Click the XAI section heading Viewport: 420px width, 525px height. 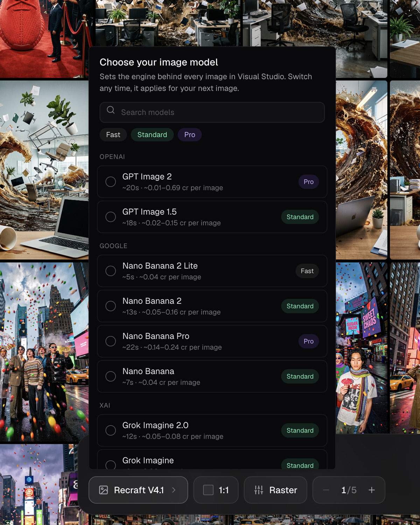click(105, 405)
